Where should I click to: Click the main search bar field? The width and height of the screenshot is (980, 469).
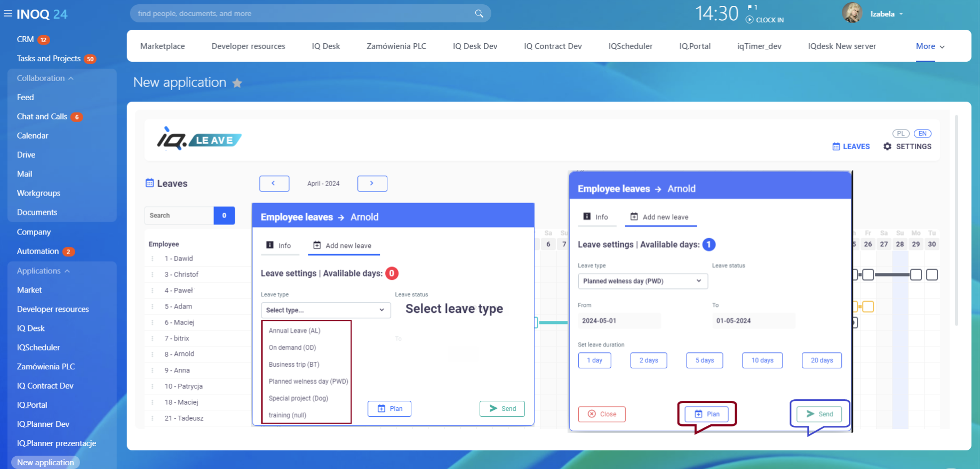pyautogui.click(x=310, y=14)
